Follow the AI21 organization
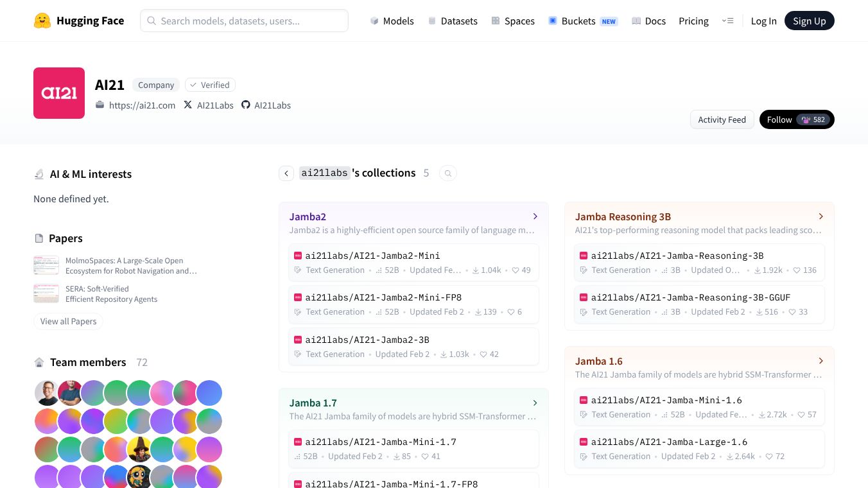Image resolution: width=868 pixels, height=488 pixels. [797, 119]
